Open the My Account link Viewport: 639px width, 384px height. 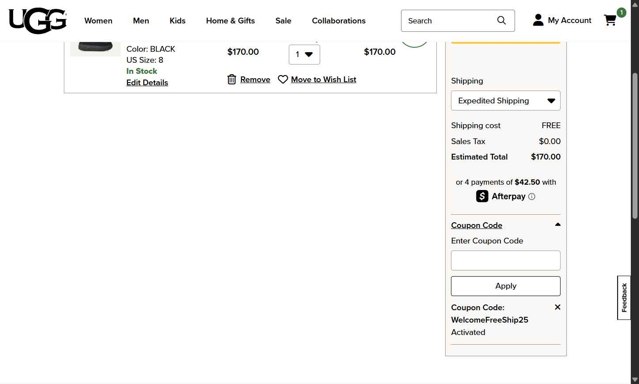[569, 20]
